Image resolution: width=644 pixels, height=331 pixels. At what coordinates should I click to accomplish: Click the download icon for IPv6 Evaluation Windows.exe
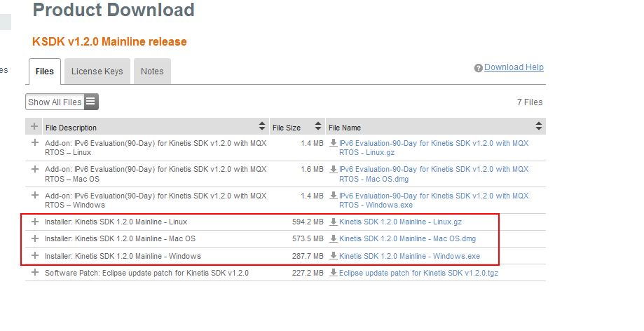pos(334,196)
